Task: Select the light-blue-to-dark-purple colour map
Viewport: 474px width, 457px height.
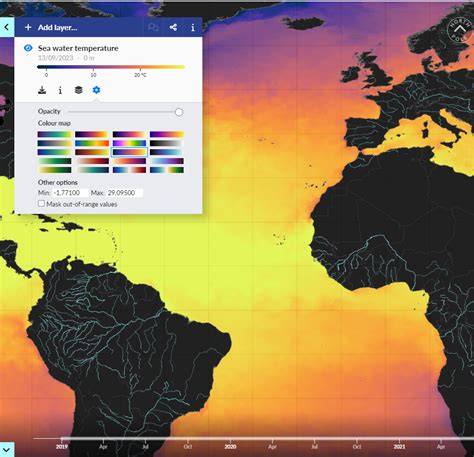Action: click(x=167, y=161)
